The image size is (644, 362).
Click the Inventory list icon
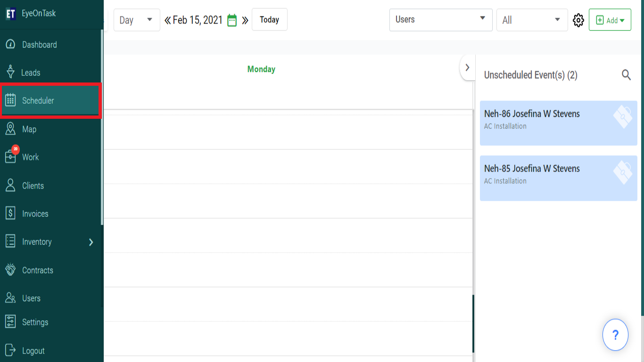coord(10,241)
